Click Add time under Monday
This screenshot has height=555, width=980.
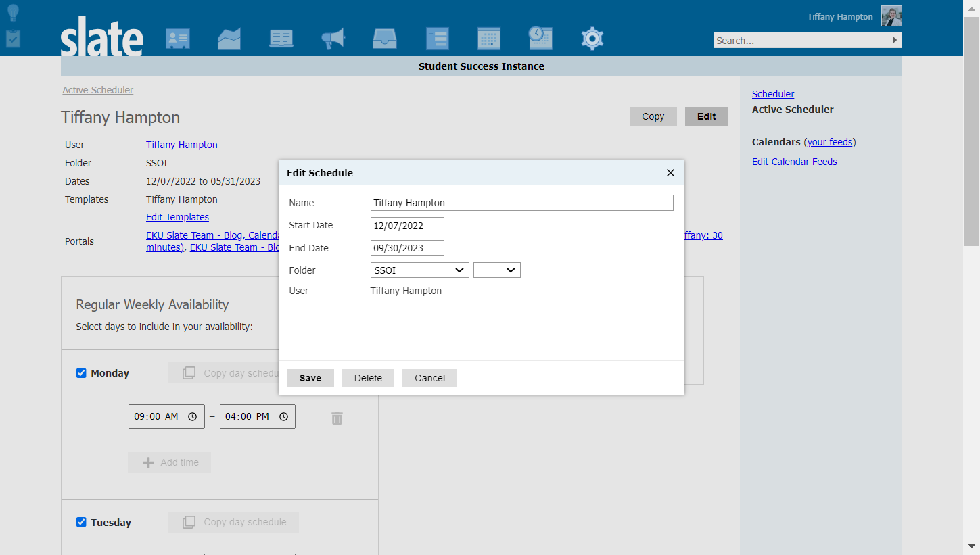click(x=170, y=462)
